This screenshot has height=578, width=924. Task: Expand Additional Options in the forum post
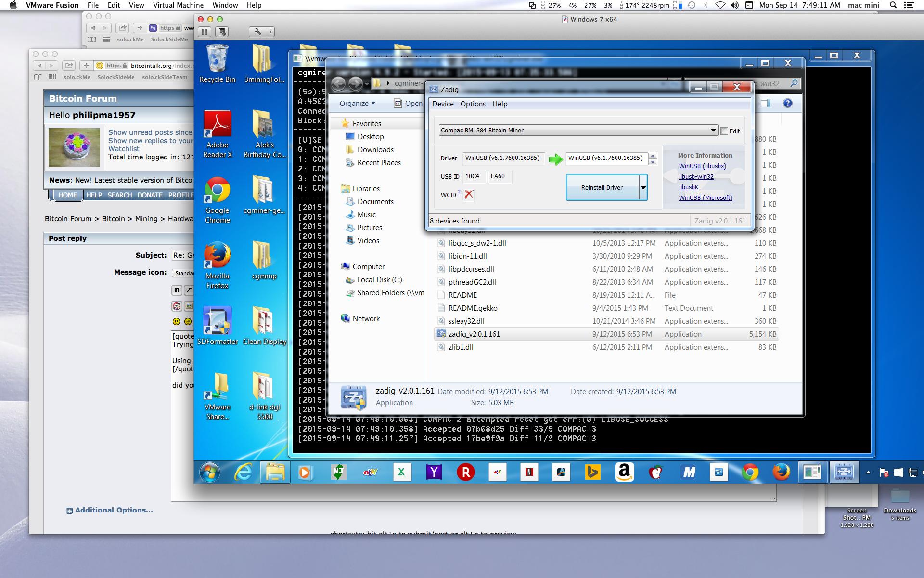110,510
